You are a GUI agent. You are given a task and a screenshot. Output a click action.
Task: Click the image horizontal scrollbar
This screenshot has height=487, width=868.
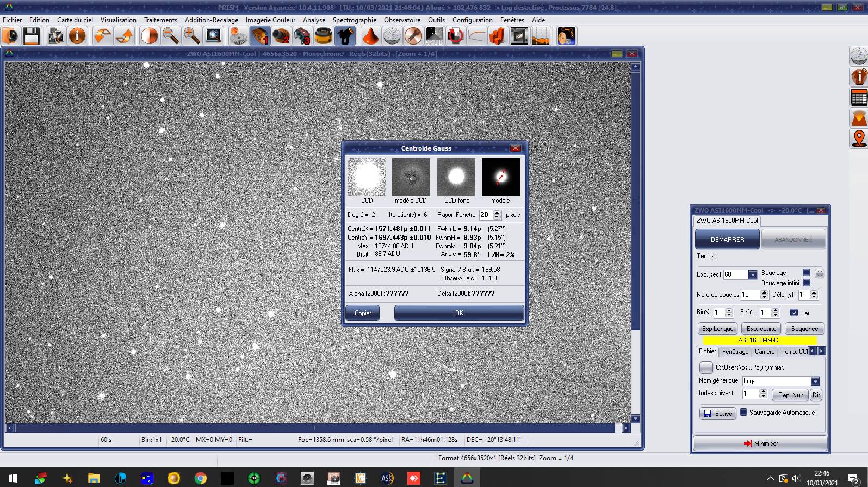318,428
